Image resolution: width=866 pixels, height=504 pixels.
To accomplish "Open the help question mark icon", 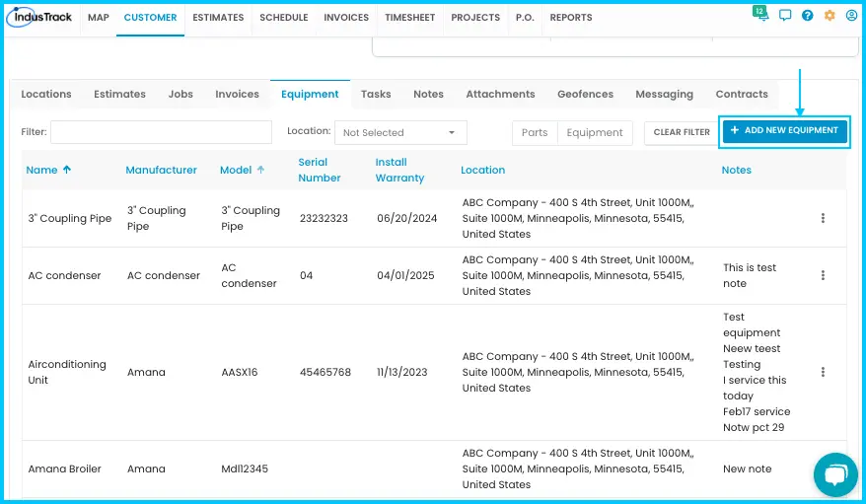I will click(x=808, y=16).
